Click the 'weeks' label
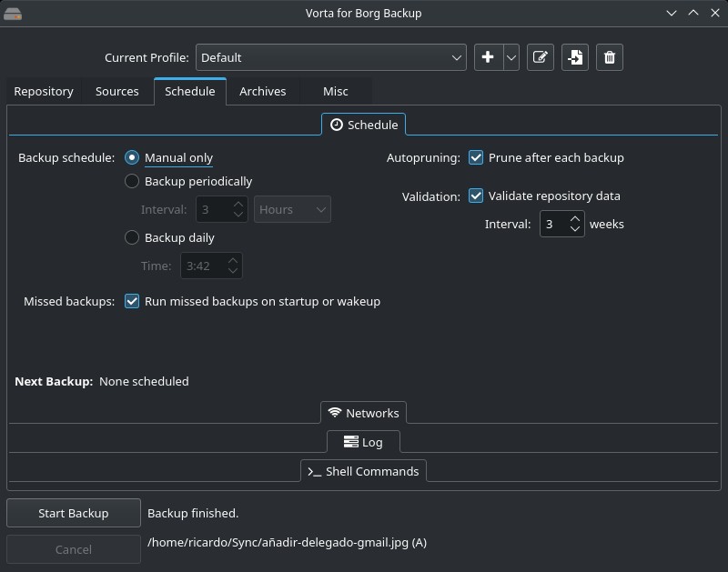 click(606, 224)
